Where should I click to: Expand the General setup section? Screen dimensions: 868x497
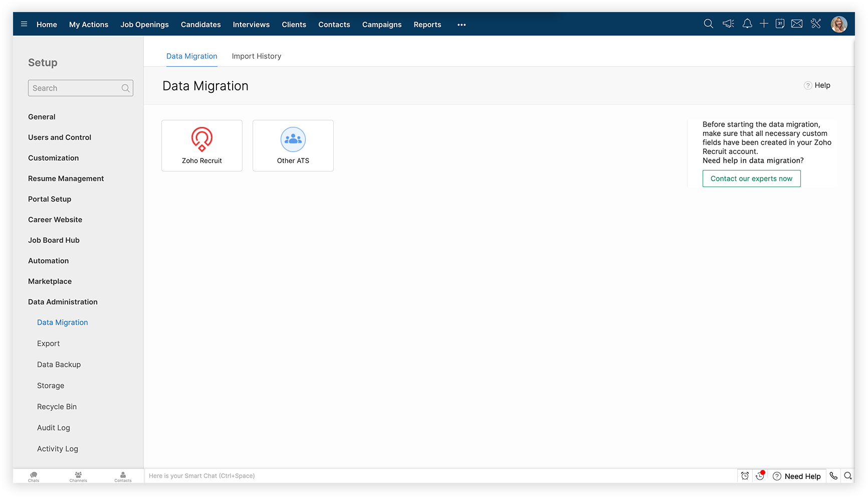point(42,117)
